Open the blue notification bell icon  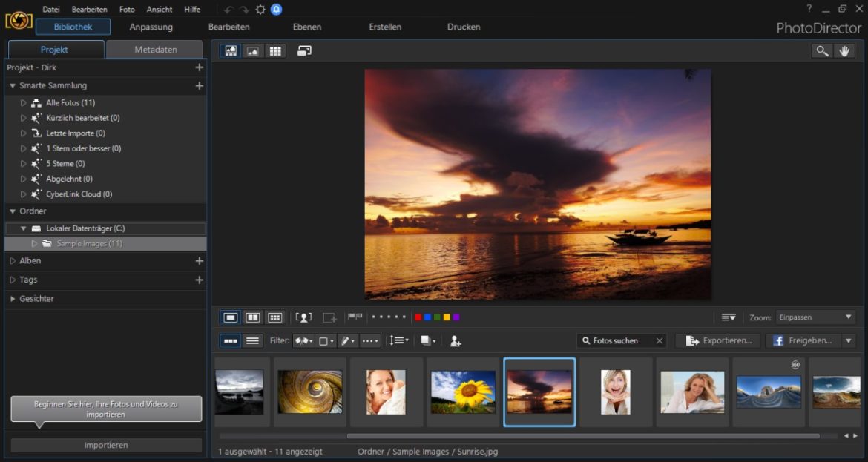coord(276,10)
